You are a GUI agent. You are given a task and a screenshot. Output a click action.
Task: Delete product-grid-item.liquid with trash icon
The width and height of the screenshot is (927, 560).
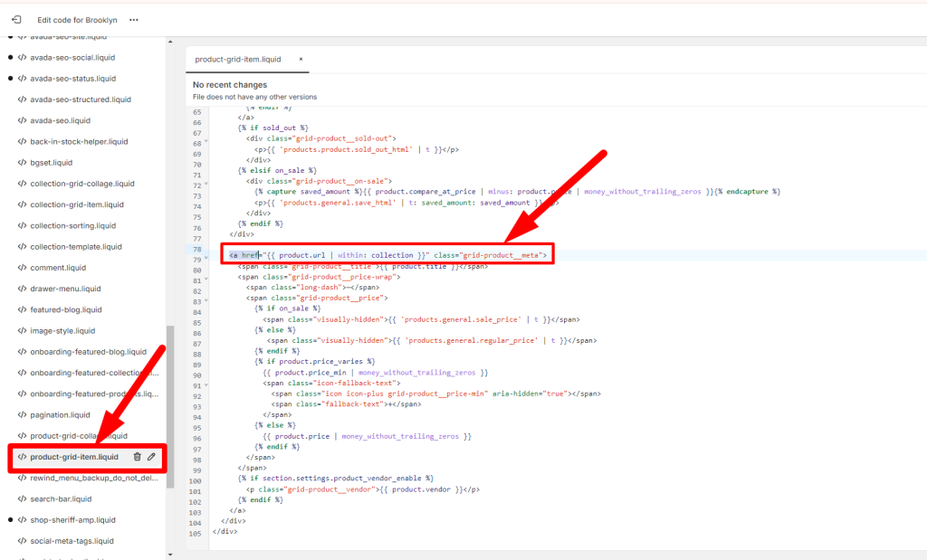(138, 457)
